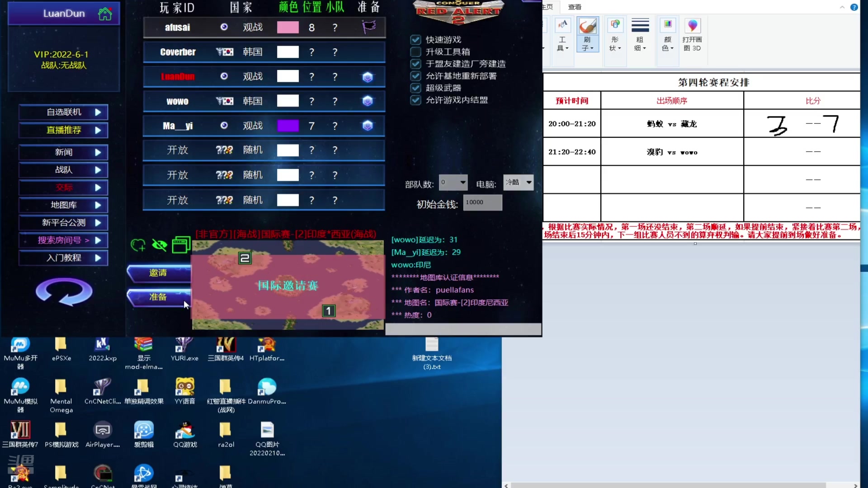Click the first 开放 open slot
Image resolution: width=868 pixels, height=488 pixels.
coord(177,150)
